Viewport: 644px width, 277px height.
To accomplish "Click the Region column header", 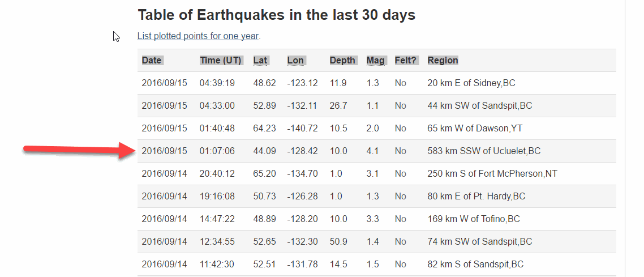I will (x=443, y=61).
